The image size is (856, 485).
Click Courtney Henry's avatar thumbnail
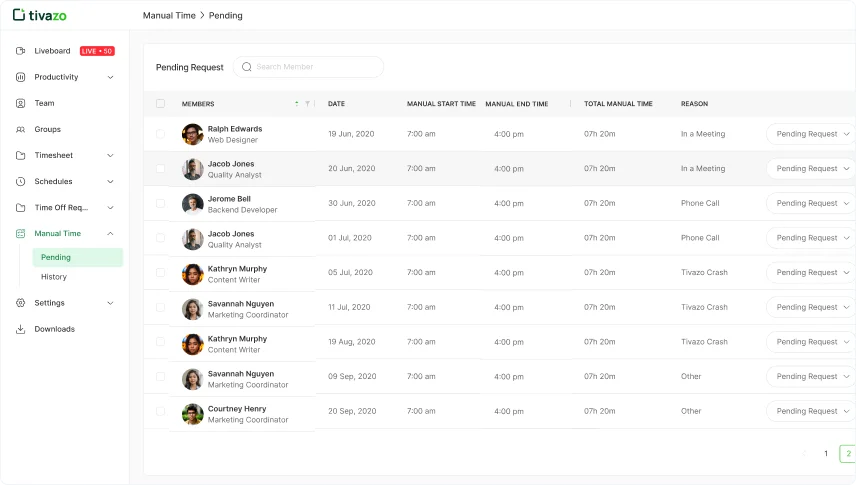193,413
